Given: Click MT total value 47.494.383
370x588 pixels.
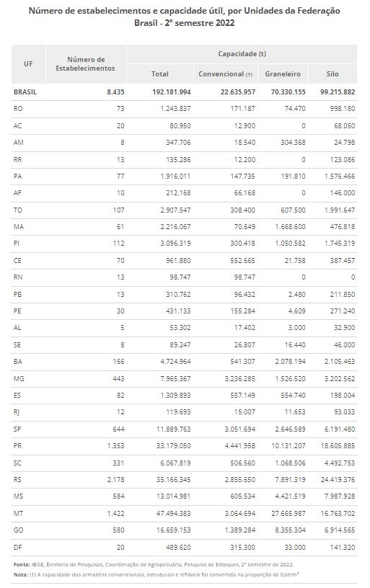Looking at the screenshot, I should pos(173,513).
